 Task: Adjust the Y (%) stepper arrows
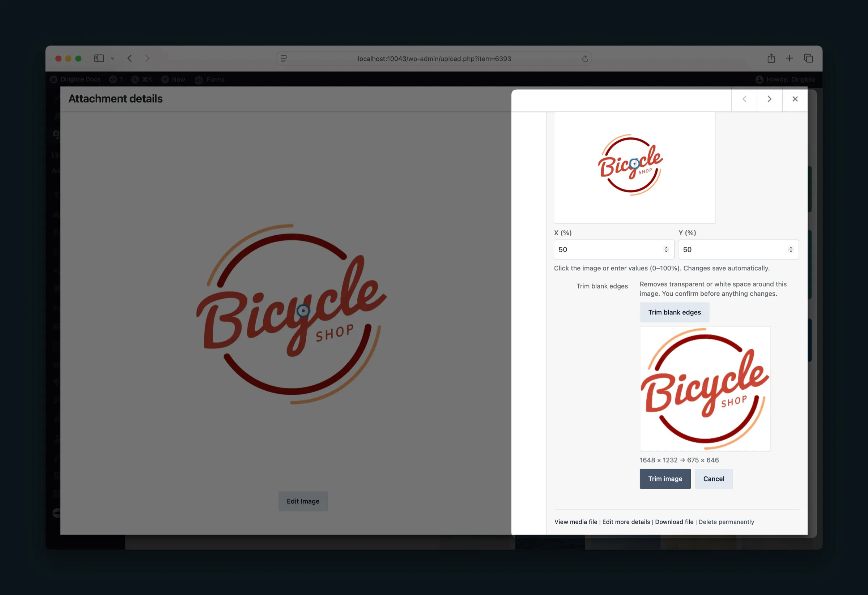click(791, 249)
